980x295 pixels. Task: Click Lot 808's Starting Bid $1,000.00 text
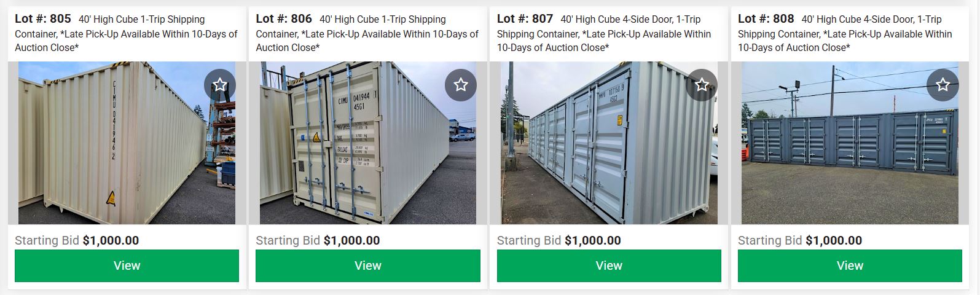tap(800, 240)
